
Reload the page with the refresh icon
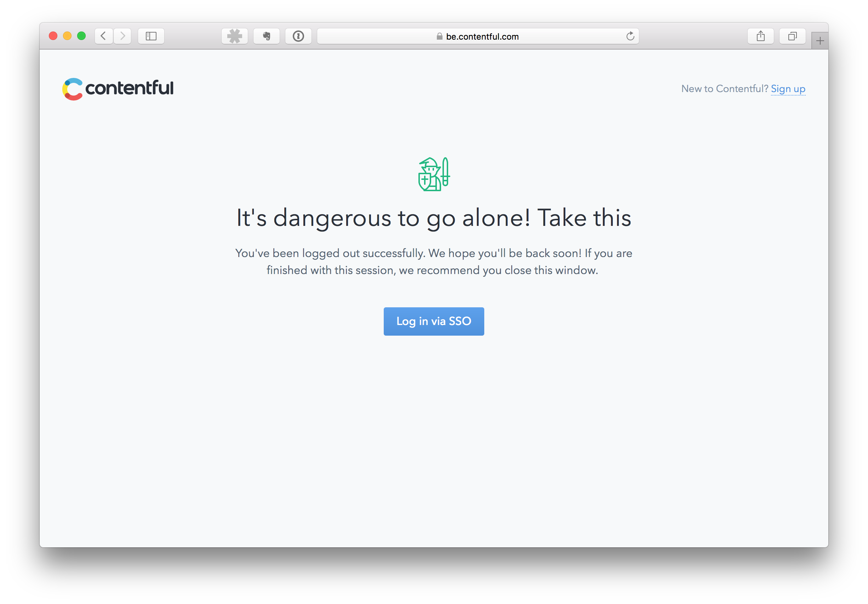tap(630, 36)
